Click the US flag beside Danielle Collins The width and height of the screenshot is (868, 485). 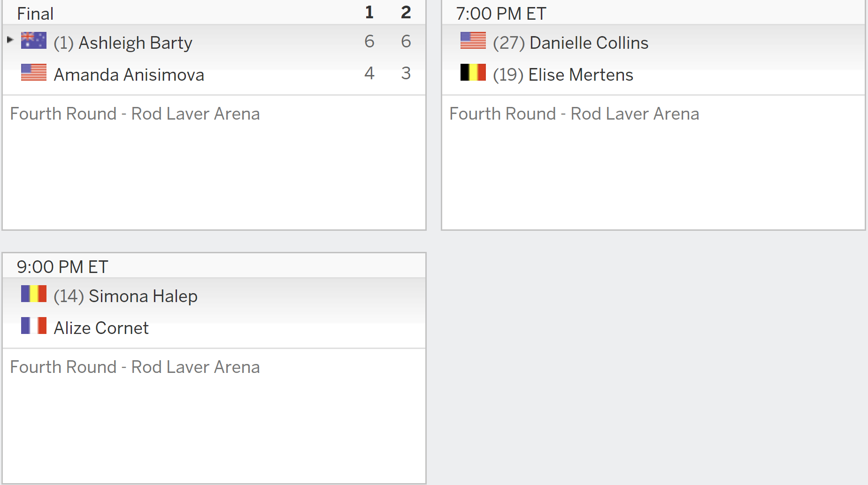[x=473, y=40]
